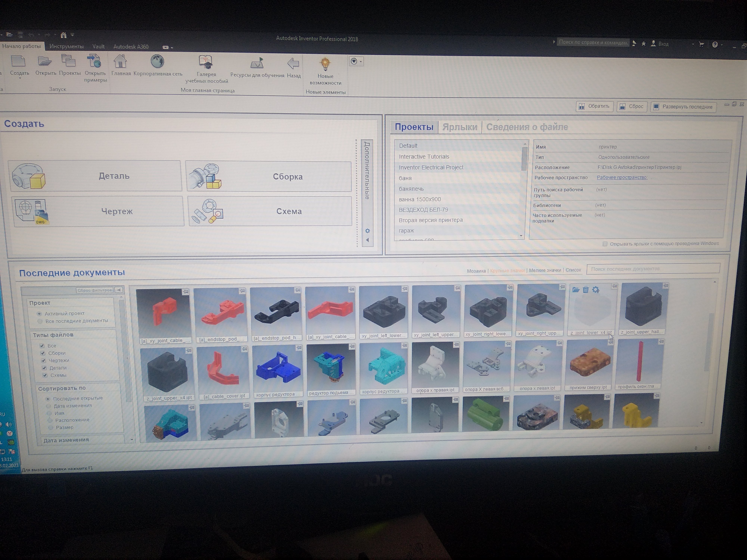Pin the xy_joint_left_lower document thumbnail

coord(405,289)
